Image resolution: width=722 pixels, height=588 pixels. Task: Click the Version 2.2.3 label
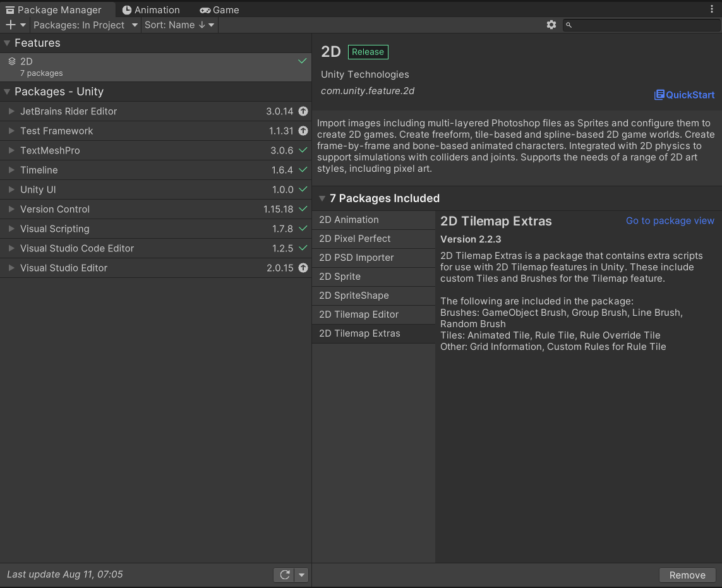[471, 239]
